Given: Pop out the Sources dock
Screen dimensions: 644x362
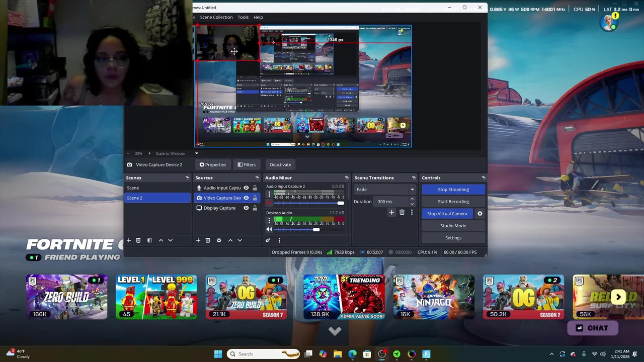Looking at the screenshot, I should pyautogui.click(x=257, y=177).
